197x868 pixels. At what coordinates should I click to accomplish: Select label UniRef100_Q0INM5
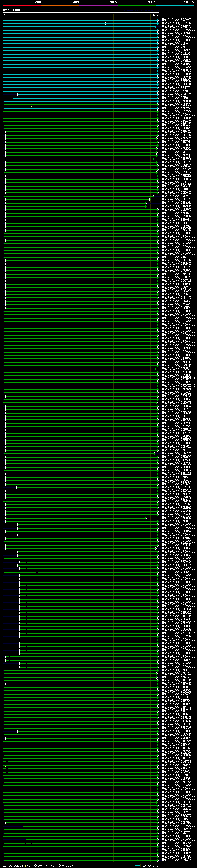[x=177, y=74]
